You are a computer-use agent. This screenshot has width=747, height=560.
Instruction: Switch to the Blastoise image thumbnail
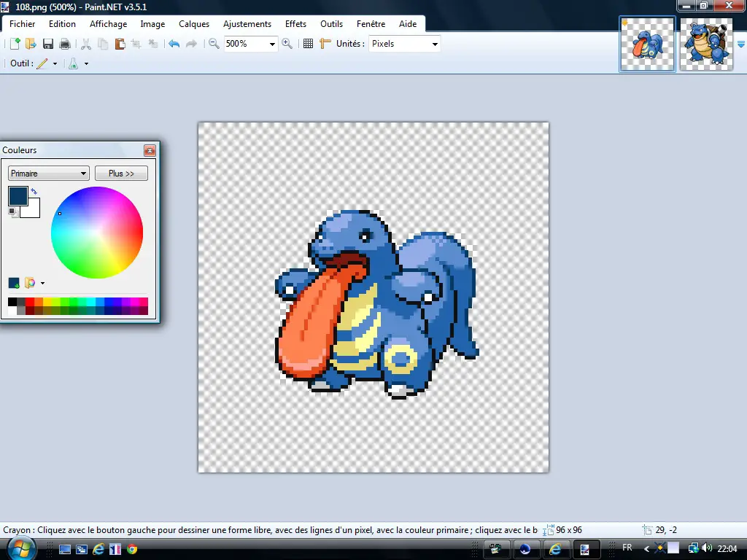[706, 44]
